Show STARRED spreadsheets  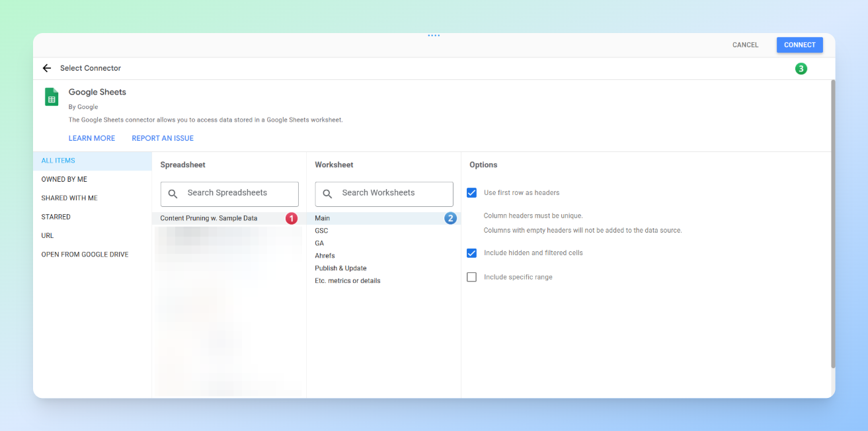[56, 217]
